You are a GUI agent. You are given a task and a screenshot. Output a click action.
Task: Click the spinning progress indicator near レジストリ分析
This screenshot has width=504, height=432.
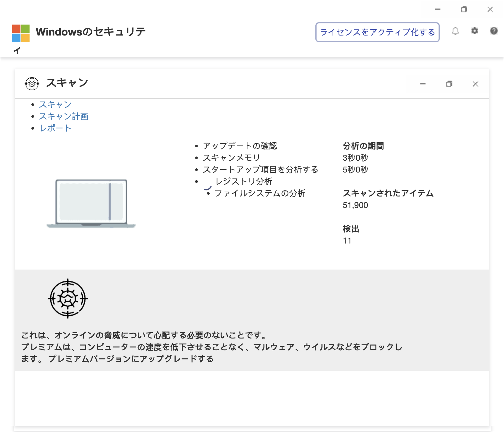click(207, 189)
